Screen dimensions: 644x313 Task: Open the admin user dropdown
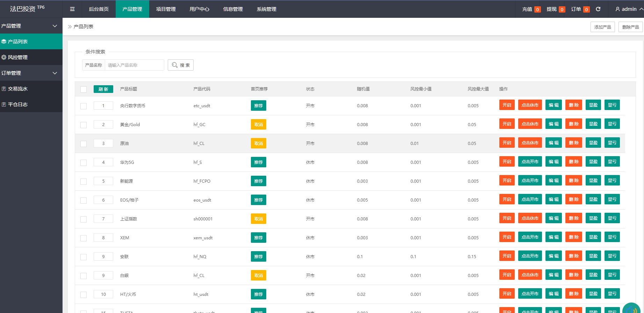(629, 9)
